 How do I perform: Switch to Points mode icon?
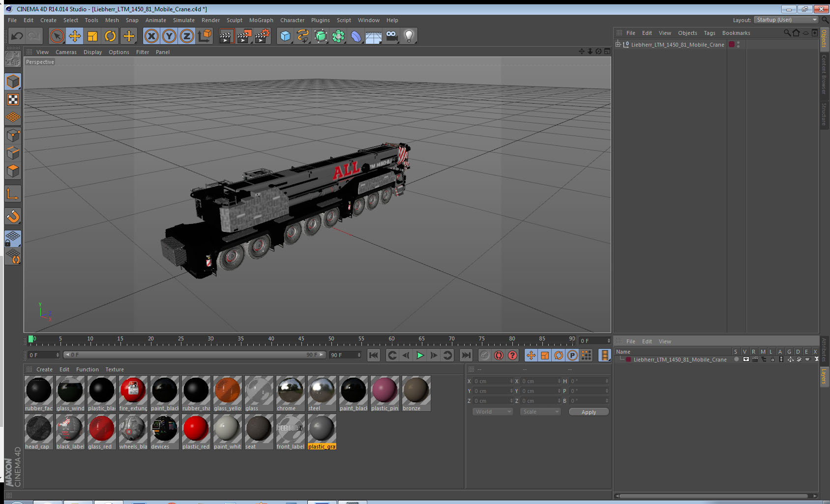[13, 135]
